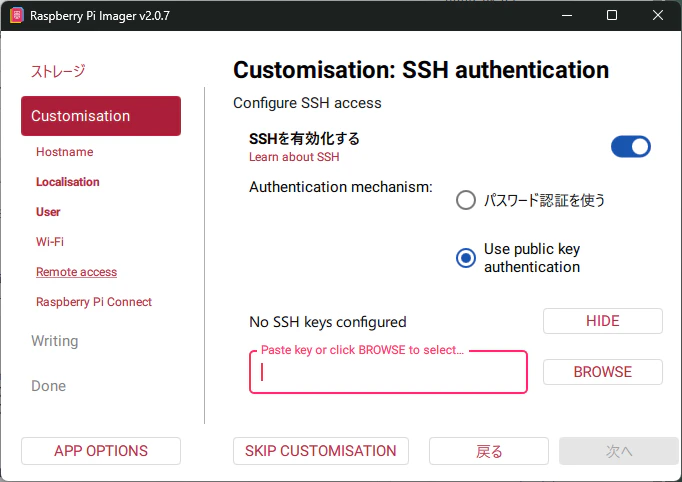Maximize the Raspberry Pi Imager window
This screenshot has height=482, width=682.
(x=612, y=15)
